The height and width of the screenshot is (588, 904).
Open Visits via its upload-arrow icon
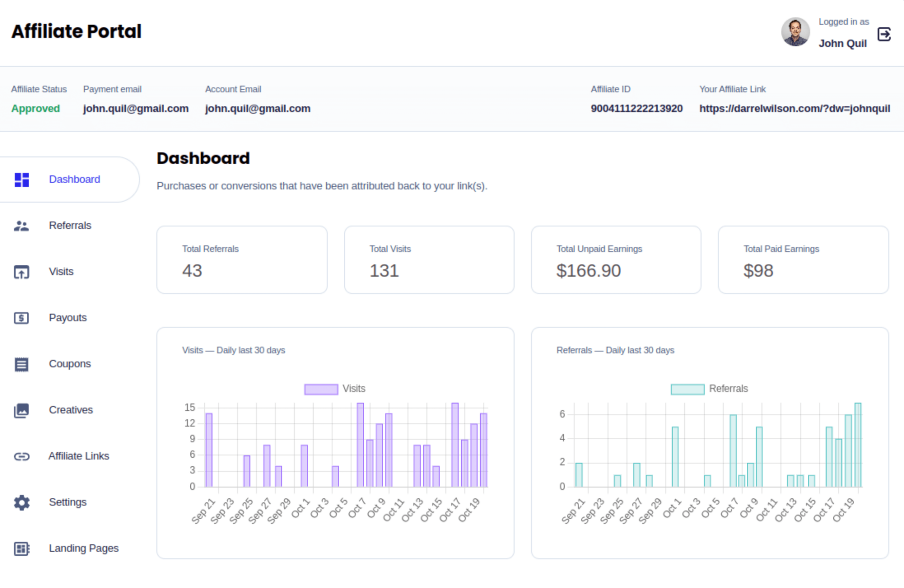pyautogui.click(x=21, y=272)
